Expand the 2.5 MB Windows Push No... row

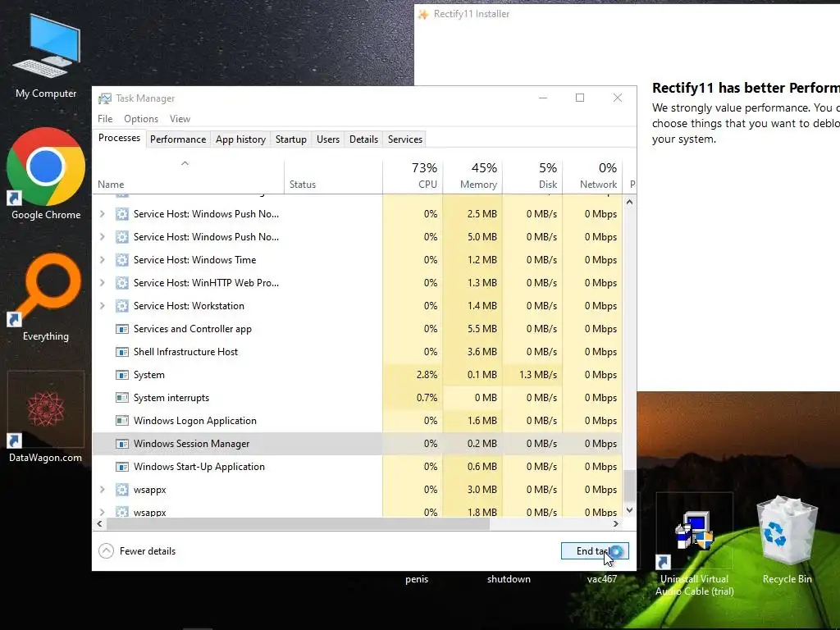pyautogui.click(x=103, y=214)
